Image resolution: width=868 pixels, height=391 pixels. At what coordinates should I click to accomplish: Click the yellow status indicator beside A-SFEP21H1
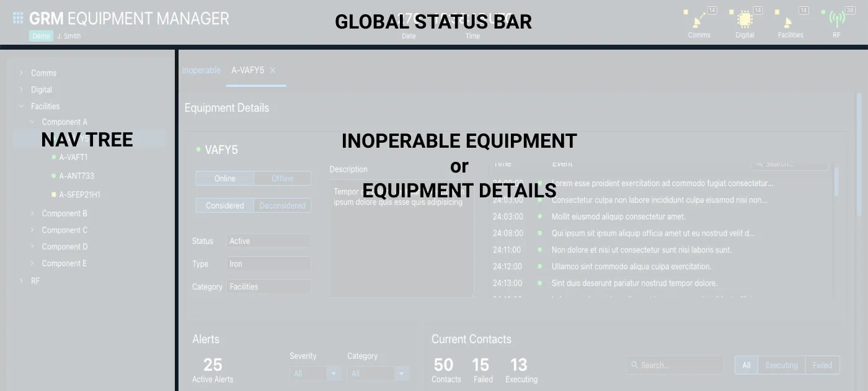(53, 194)
